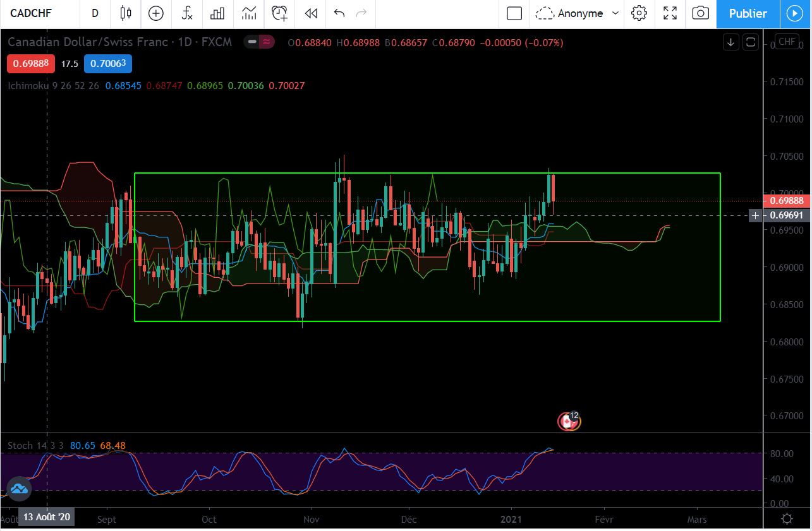Open the D timeframe interval dropdown
Screen dimensions: 812x531
[95, 13]
